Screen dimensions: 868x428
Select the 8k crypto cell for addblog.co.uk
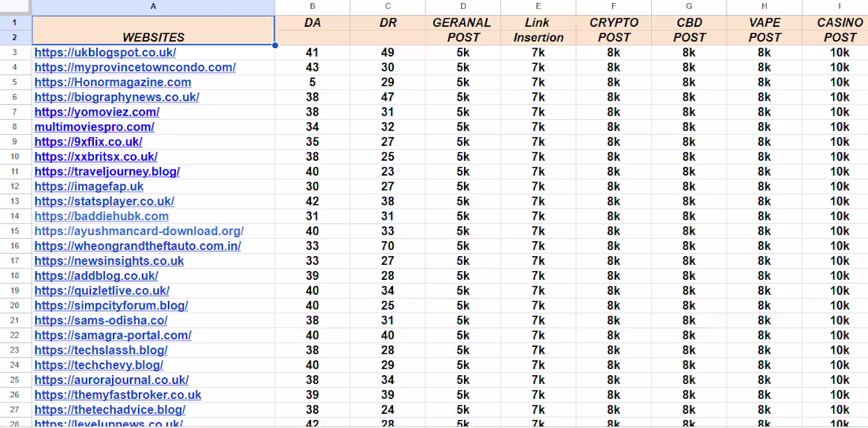tap(613, 276)
